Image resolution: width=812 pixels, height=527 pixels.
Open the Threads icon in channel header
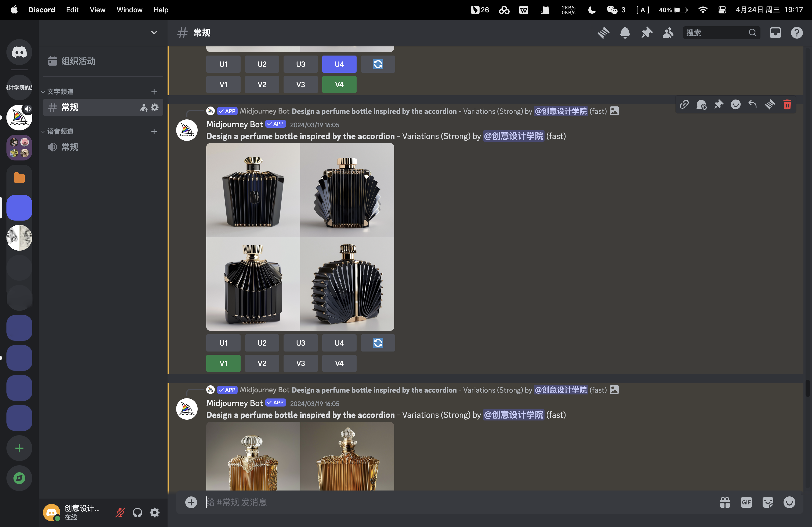[603, 33]
